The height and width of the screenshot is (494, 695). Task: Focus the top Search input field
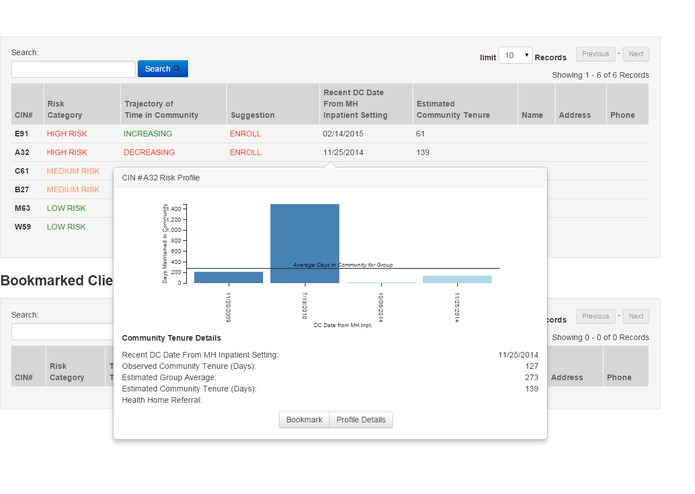click(73, 70)
